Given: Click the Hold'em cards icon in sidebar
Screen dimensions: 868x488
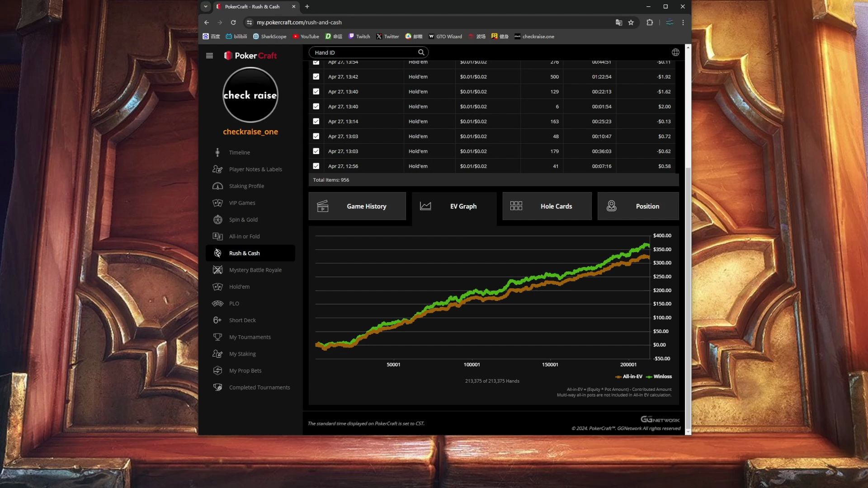Looking at the screenshot, I should coord(217,286).
